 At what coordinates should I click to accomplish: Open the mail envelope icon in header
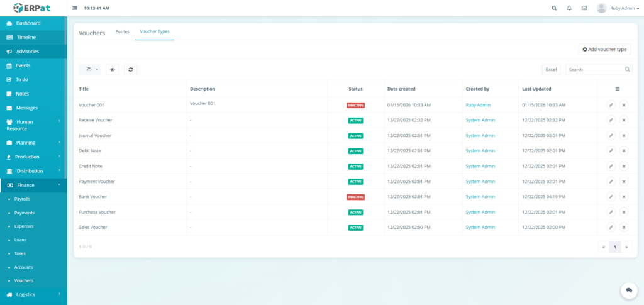pos(584,8)
